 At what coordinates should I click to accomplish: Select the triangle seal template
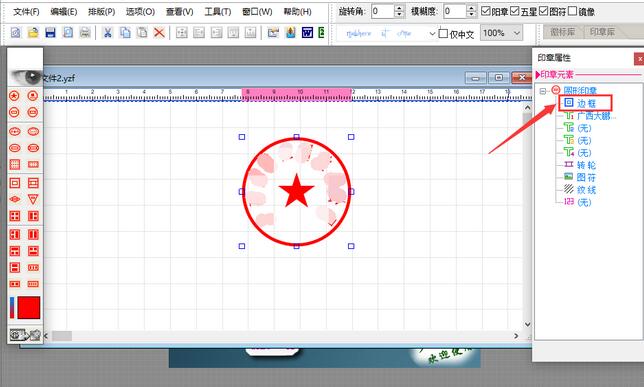pos(33,199)
